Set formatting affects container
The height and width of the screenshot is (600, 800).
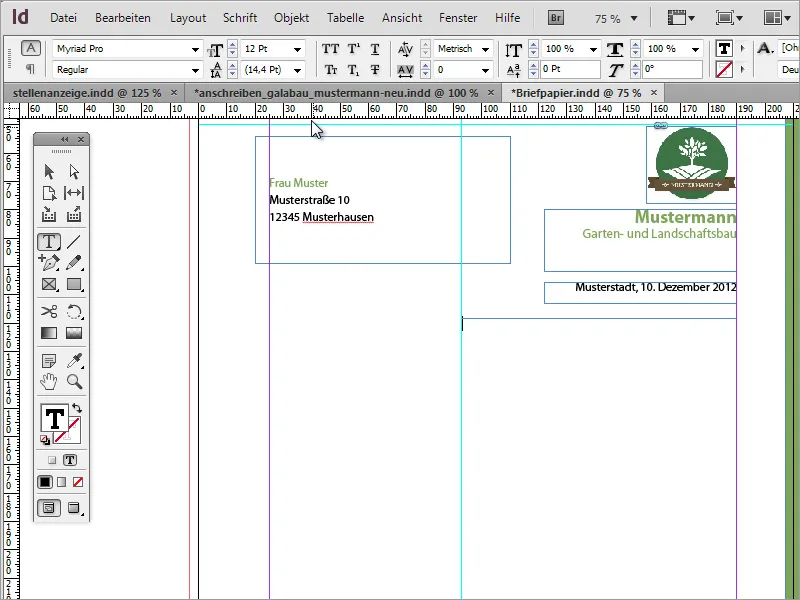click(x=52, y=460)
